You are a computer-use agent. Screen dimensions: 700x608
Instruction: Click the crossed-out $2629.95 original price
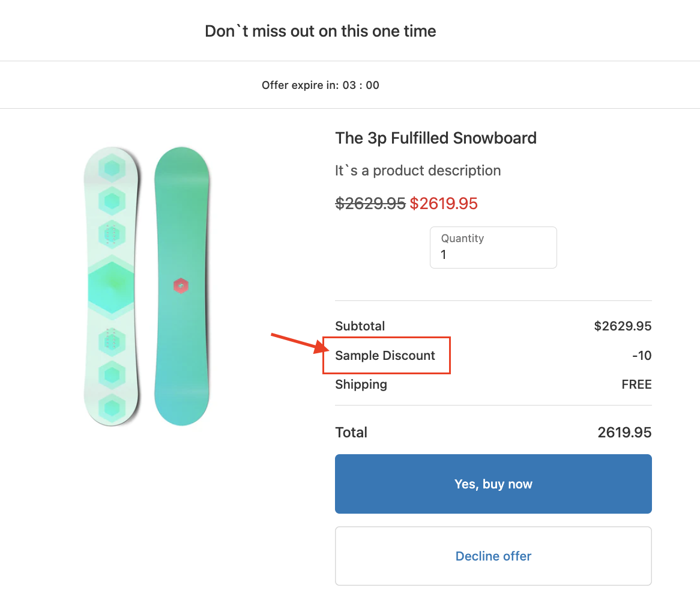coord(370,204)
